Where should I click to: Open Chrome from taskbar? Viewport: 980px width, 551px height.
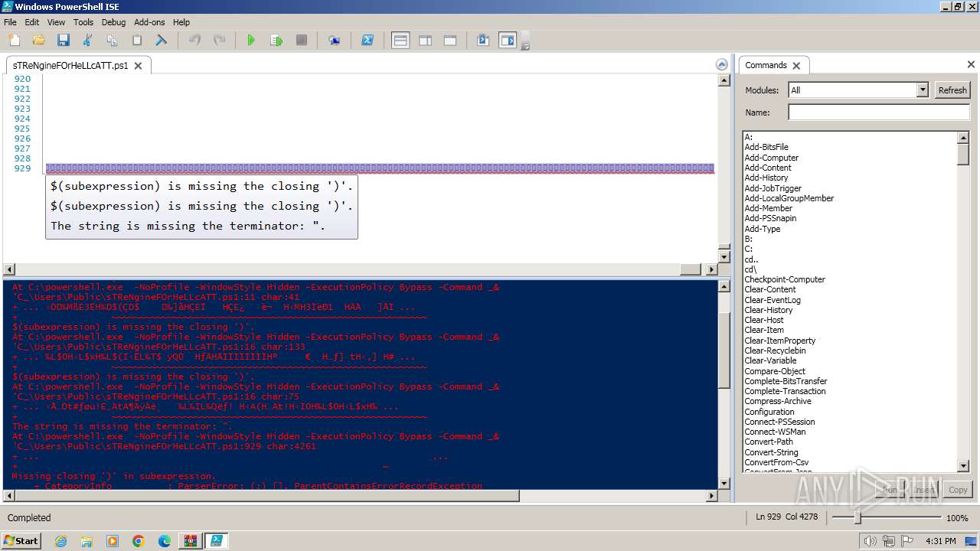coord(139,541)
